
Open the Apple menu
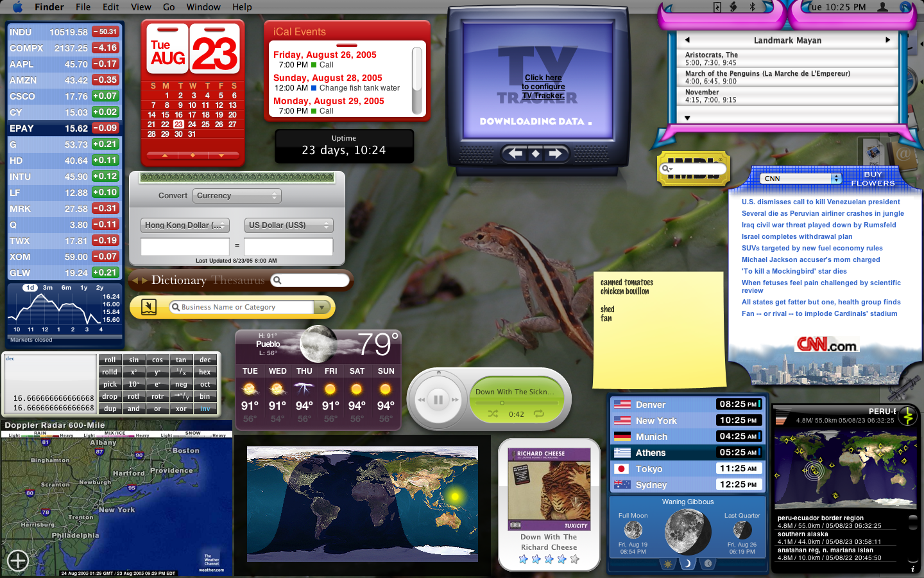click(x=17, y=7)
